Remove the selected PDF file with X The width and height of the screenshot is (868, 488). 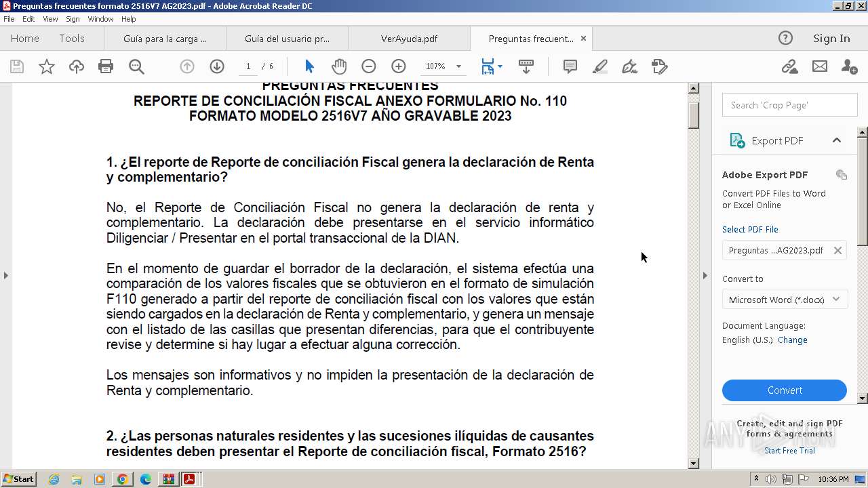pos(838,251)
